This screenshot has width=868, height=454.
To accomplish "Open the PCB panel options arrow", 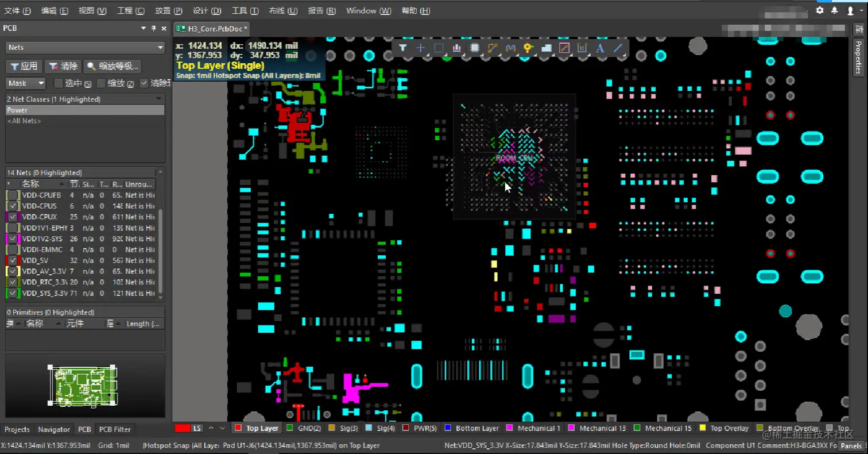I will (143, 28).
